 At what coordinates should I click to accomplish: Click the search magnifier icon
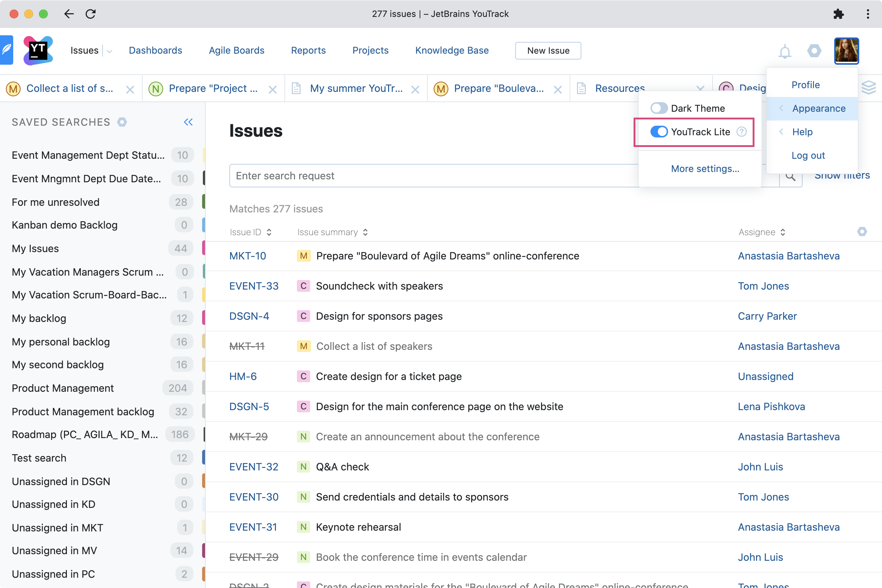[x=790, y=176]
